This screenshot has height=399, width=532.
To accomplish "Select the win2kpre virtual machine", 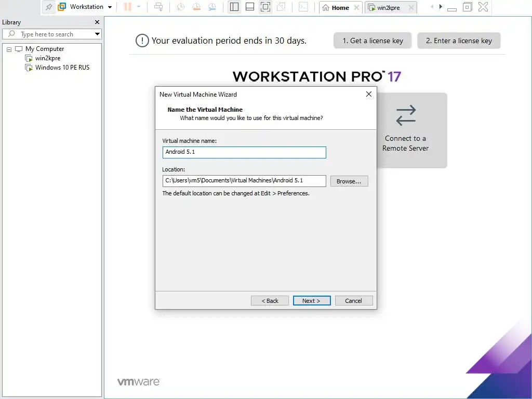I will 48,58.
